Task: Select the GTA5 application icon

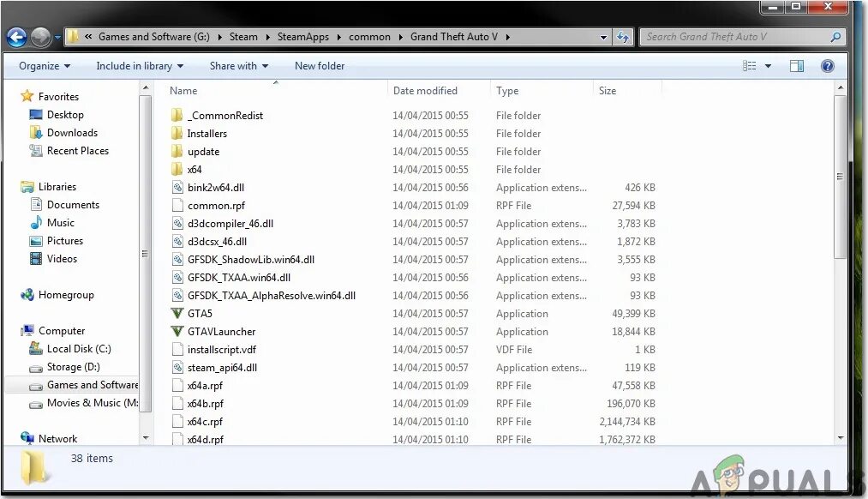Action: [x=177, y=314]
